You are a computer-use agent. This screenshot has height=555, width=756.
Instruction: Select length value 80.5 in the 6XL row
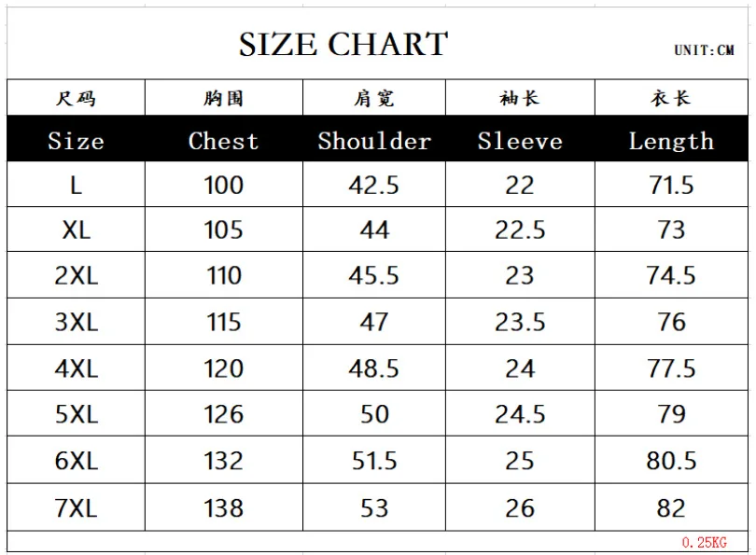[x=671, y=461]
